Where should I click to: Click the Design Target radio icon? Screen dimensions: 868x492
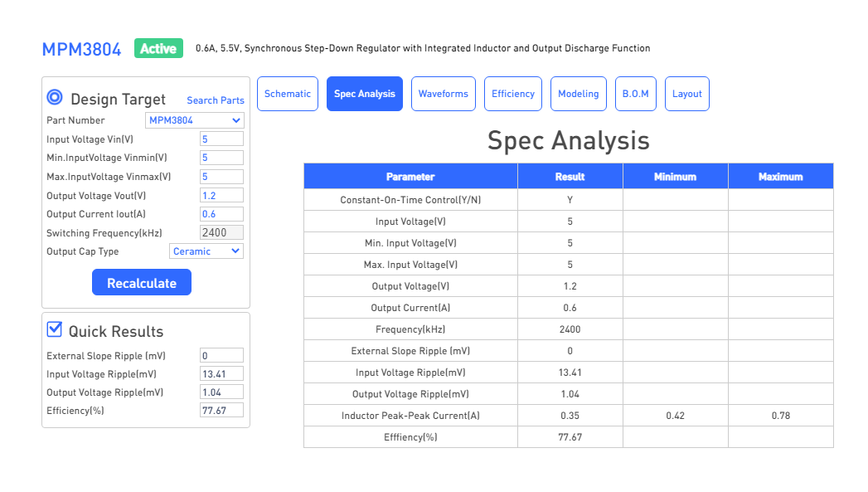click(54, 98)
